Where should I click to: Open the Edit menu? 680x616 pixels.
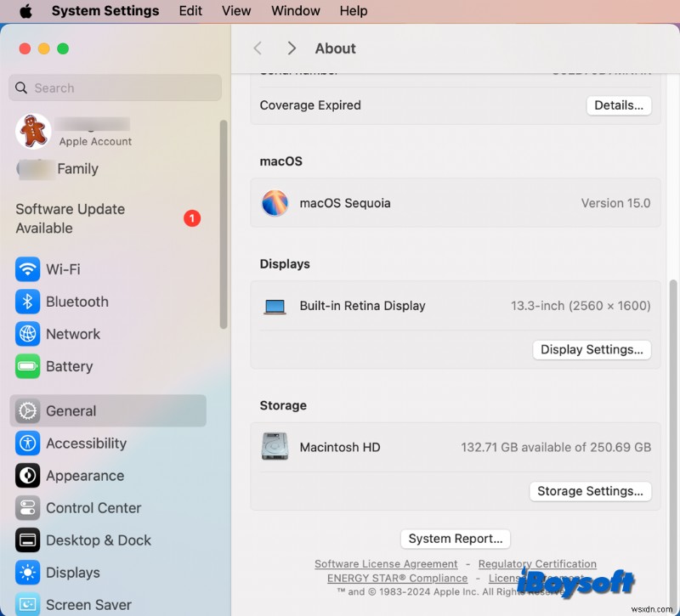[x=190, y=11]
